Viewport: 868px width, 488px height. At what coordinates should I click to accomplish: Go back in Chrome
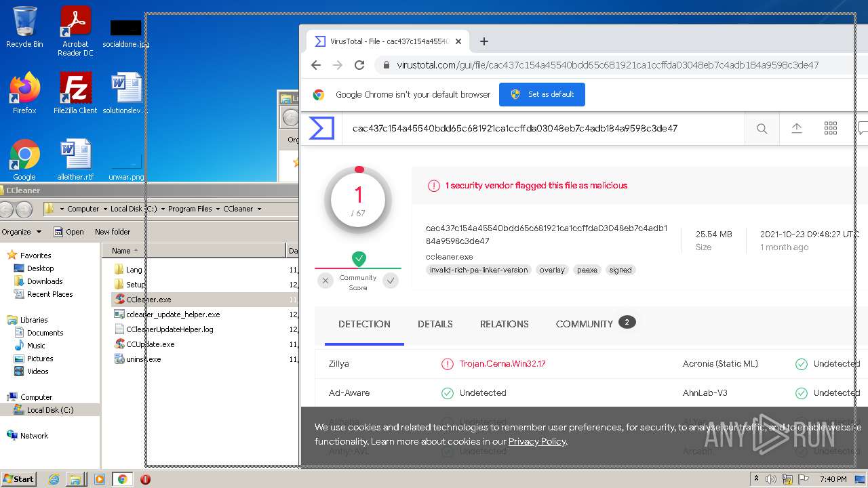tap(316, 65)
